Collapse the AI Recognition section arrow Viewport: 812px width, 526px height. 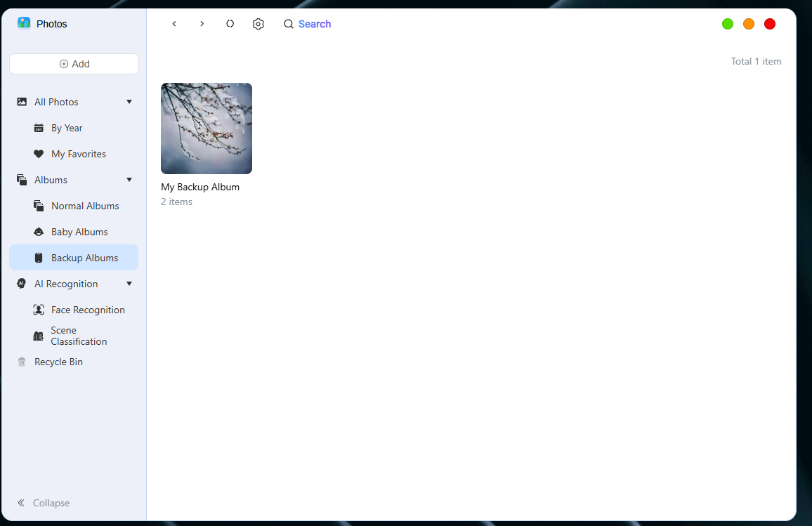[129, 284]
